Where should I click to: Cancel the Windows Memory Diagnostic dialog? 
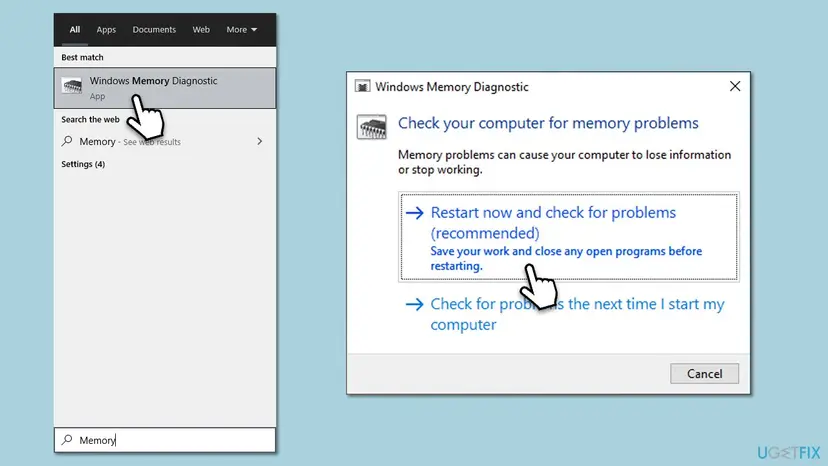[704, 374]
